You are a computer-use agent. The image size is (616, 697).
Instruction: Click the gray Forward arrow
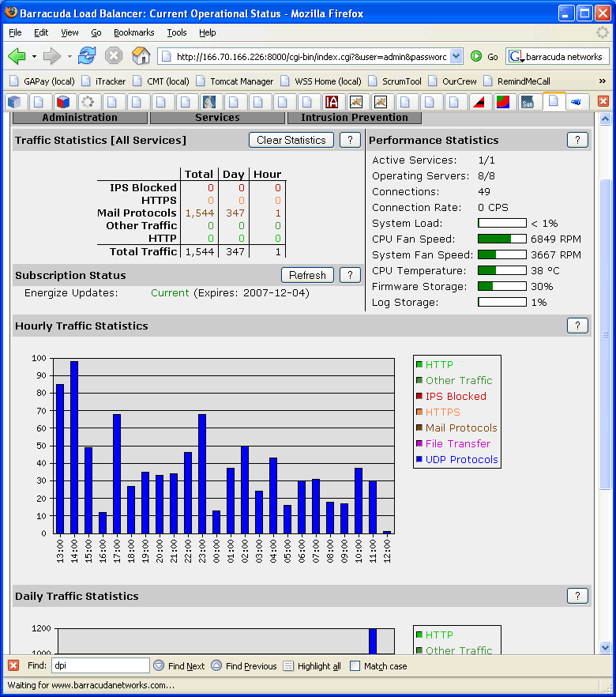[x=52, y=56]
